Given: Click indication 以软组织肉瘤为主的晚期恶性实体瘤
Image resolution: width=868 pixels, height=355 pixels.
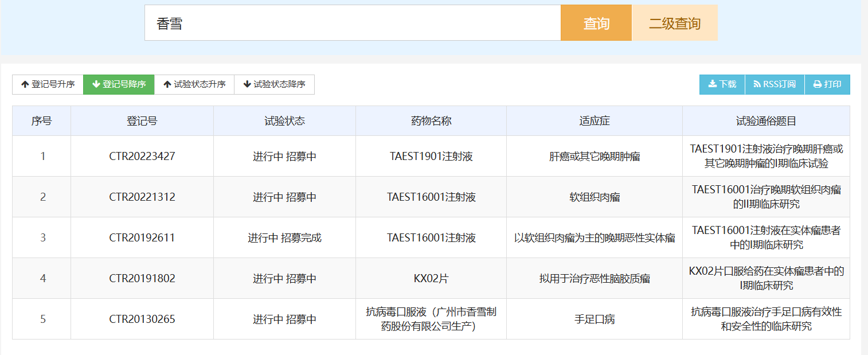Looking at the screenshot, I should point(595,237).
